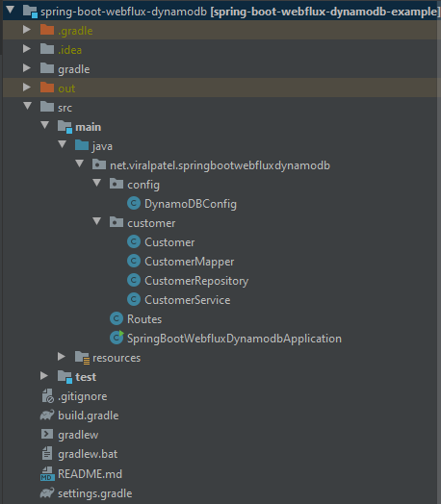The image size is (441, 504).
Task: Expand the test folder arrow
Action: coord(44,376)
